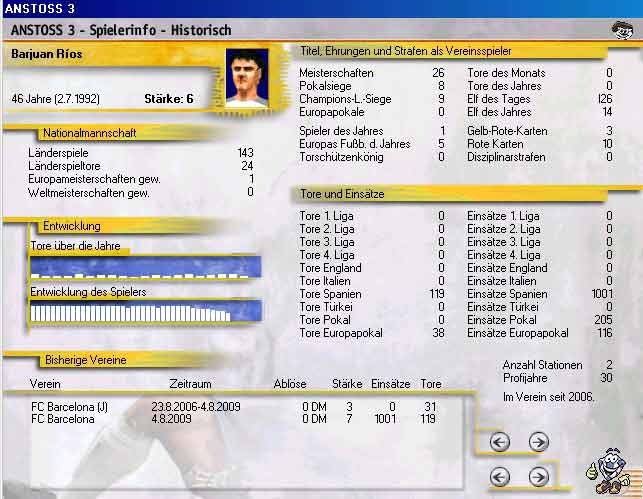Click the 'ANSTOSS 3' window title bar
This screenshot has height=499, width=643.
[x=322, y=9]
